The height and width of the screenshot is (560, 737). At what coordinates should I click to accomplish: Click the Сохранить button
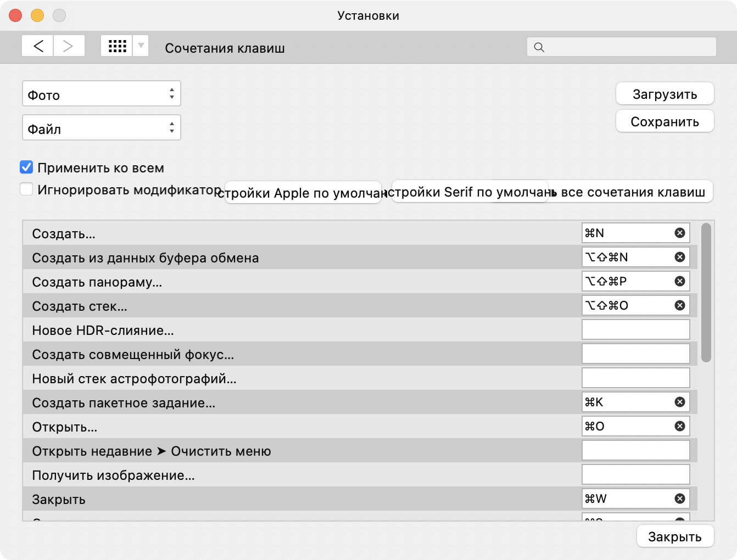[x=665, y=121]
